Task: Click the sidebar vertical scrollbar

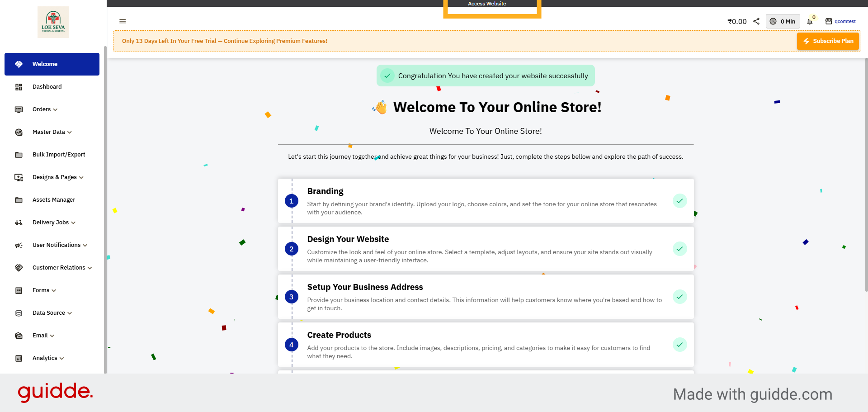Action: pyautogui.click(x=105, y=210)
